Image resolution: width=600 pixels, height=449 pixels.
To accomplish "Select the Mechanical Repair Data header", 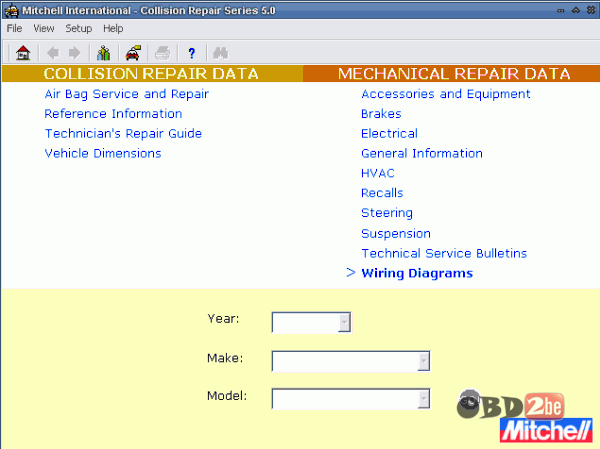I will pos(454,73).
